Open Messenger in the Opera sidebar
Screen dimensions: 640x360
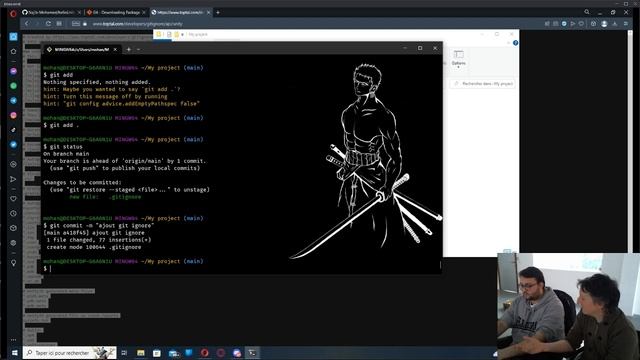coord(13,71)
